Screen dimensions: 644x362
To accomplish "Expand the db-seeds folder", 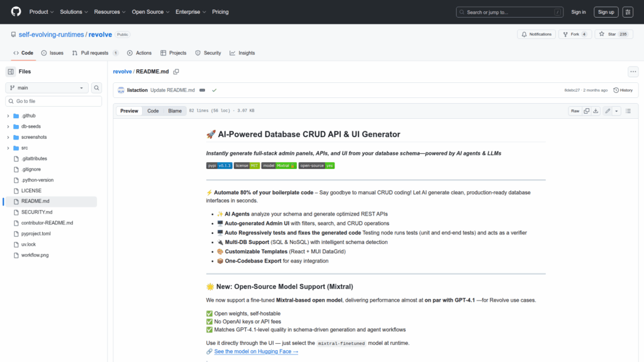I will 8,126.
